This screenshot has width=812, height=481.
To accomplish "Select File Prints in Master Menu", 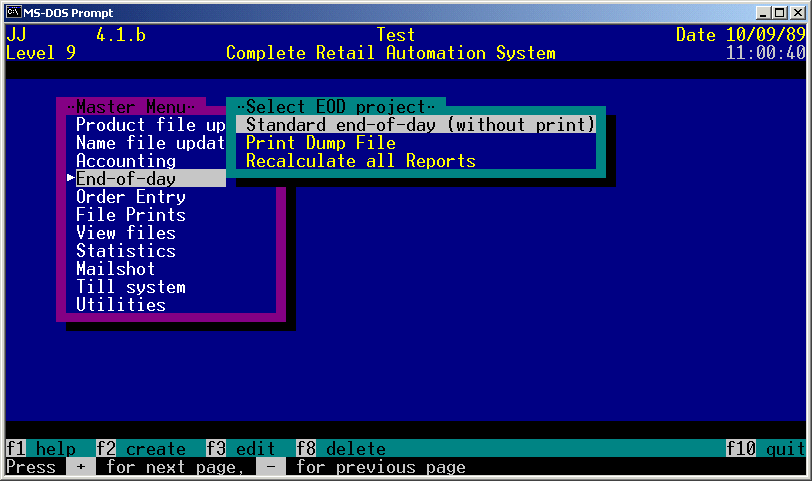I will [x=131, y=215].
